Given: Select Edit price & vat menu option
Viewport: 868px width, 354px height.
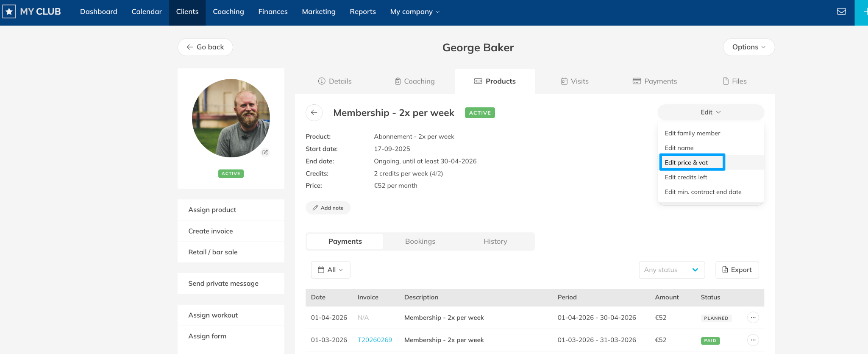Looking at the screenshot, I should [x=686, y=163].
